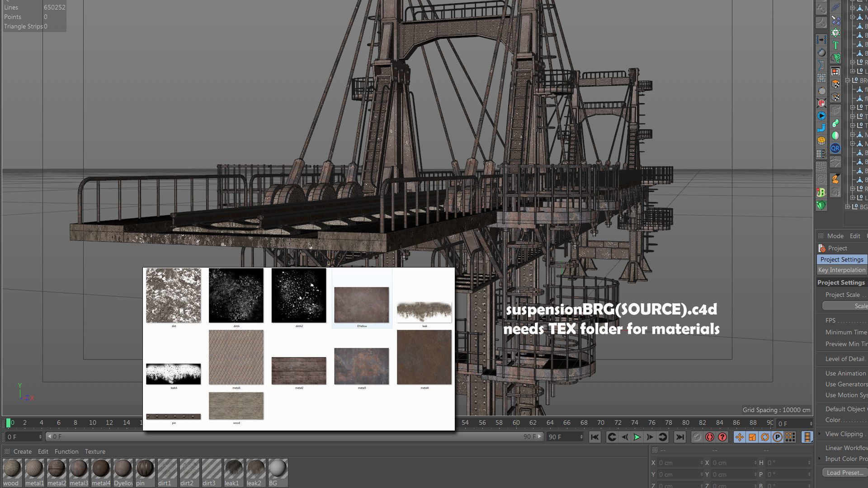The image size is (868, 488).
Task: Open the Texture menu in material manager
Action: tap(95, 451)
